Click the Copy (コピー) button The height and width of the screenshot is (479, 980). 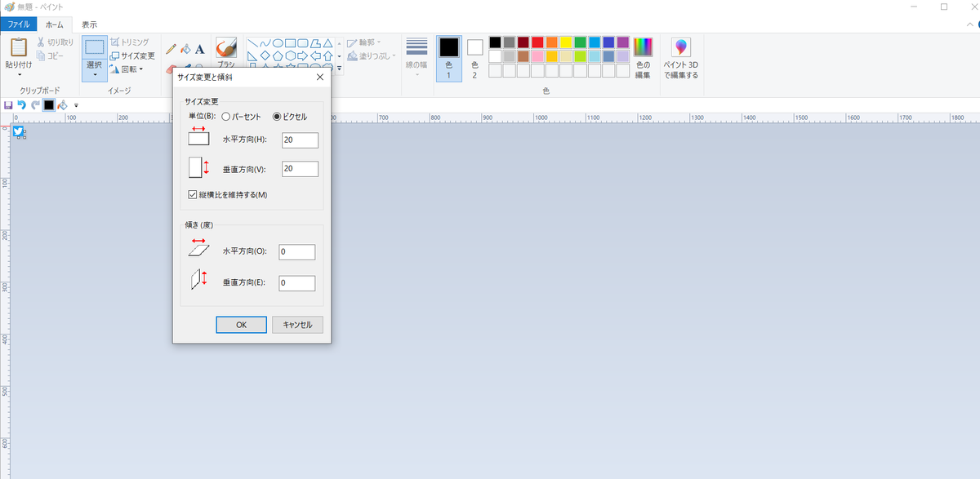tap(50, 55)
